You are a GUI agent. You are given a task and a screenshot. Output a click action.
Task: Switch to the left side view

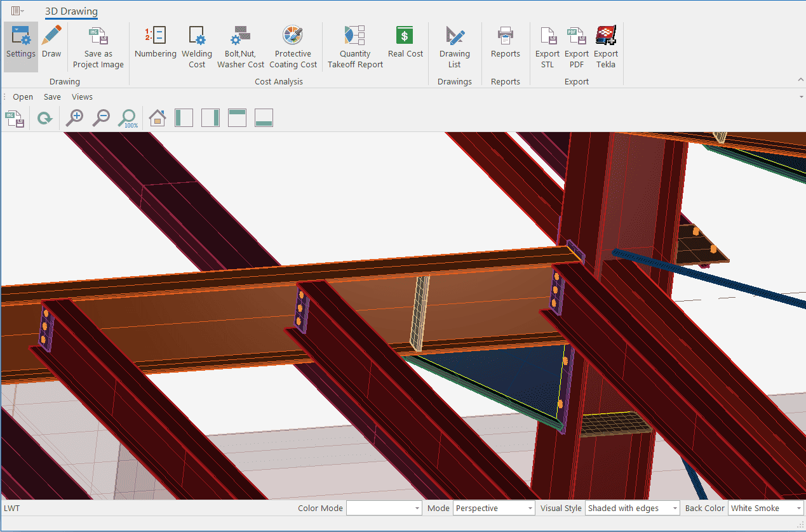coord(184,118)
